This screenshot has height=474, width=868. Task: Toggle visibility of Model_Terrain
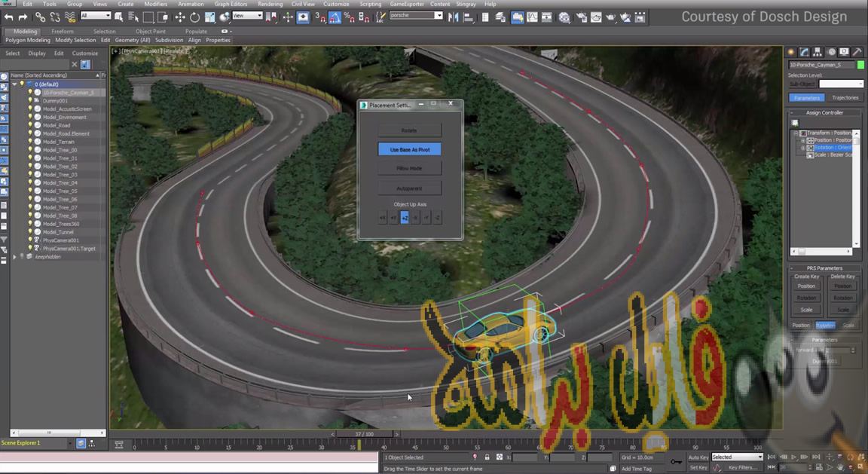[30, 142]
